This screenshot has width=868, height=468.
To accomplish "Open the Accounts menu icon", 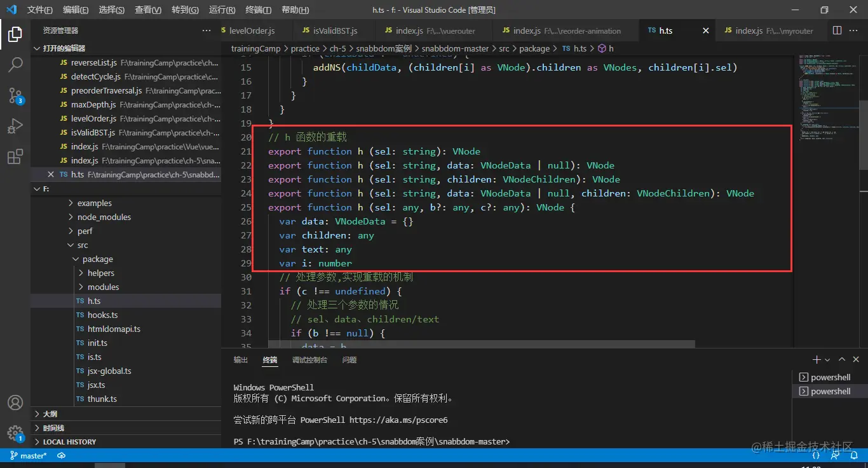I will pyautogui.click(x=15, y=403).
